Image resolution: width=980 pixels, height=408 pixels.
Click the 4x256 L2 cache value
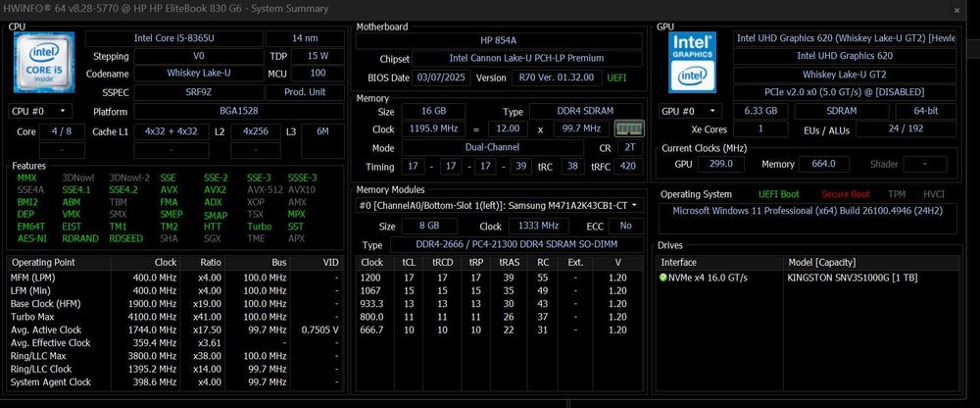point(256,132)
